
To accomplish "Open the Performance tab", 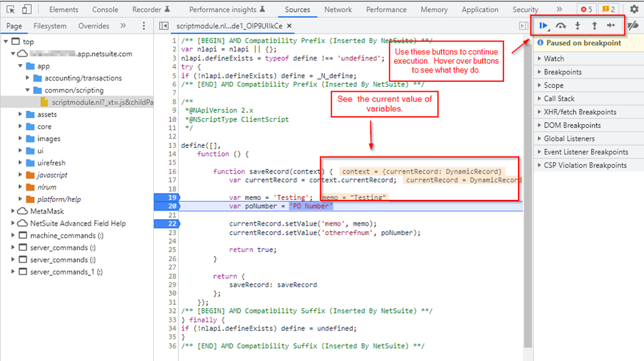I will 386,9.
